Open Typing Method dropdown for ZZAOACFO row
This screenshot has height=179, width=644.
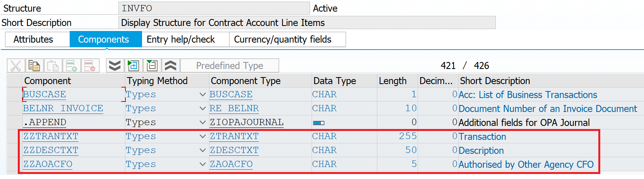pos(202,164)
